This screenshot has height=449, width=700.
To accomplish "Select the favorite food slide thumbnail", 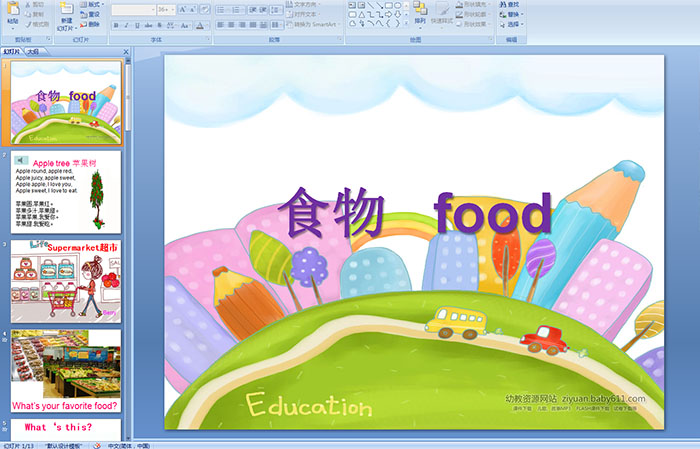I will click(x=66, y=371).
